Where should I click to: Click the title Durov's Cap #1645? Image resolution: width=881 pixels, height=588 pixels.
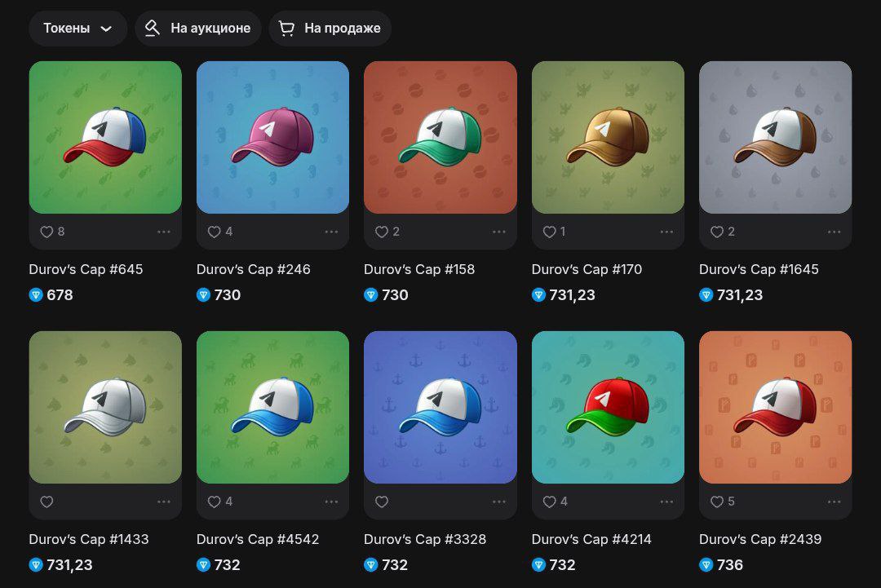[x=759, y=269]
